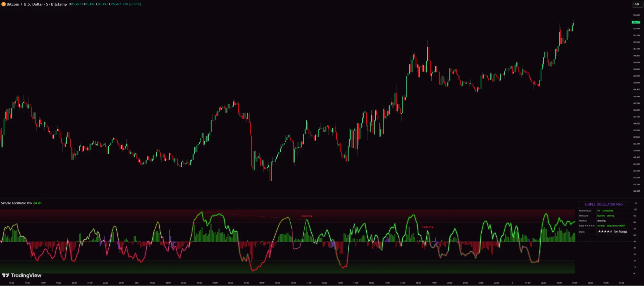
Task: Click the Pressure row label
Action: coord(583,216)
